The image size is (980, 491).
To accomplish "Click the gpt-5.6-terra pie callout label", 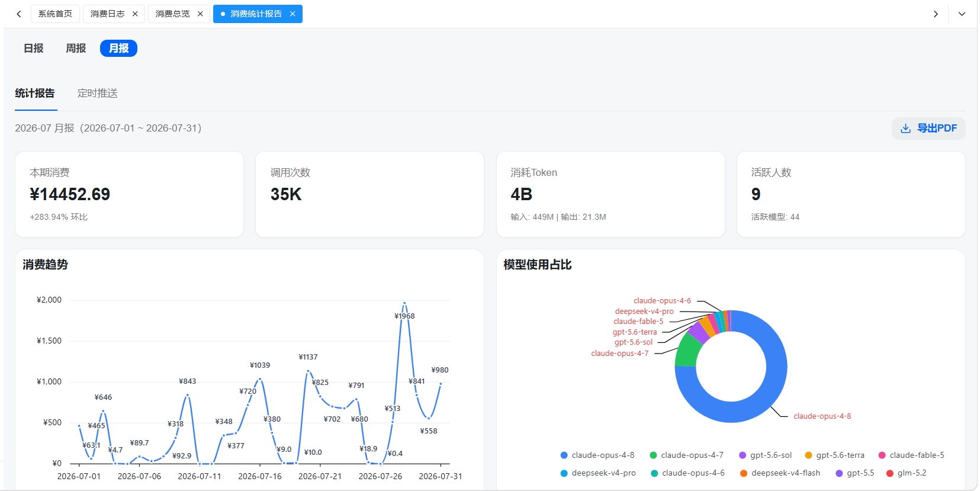I will coord(635,332).
